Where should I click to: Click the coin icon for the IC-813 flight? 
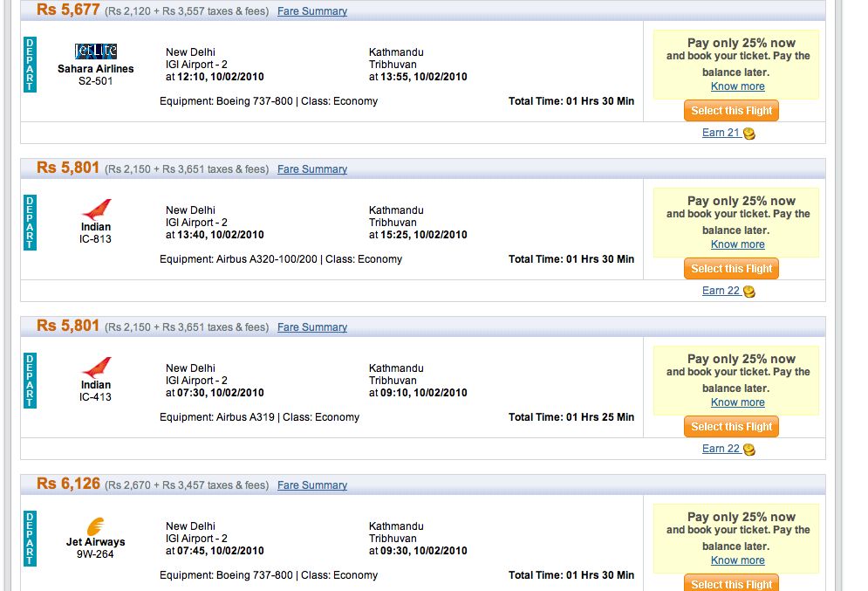(749, 292)
